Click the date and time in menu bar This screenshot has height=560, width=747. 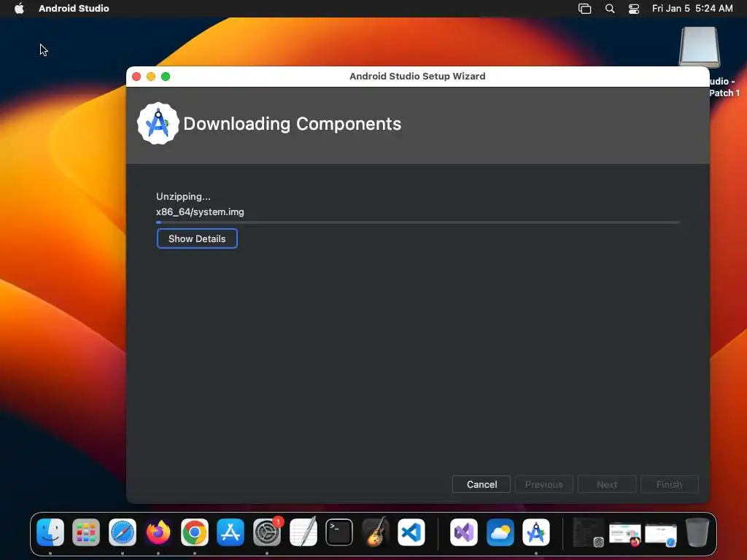(x=692, y=9)
